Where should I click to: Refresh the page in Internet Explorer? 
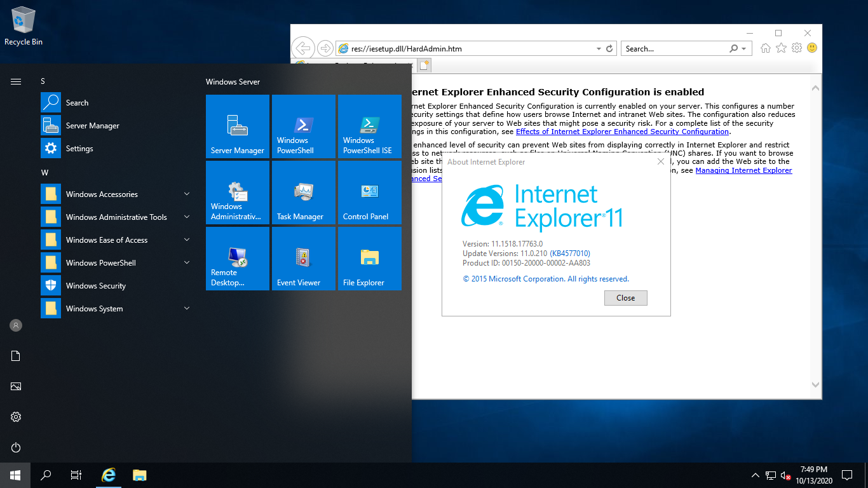tap(609, 48)
